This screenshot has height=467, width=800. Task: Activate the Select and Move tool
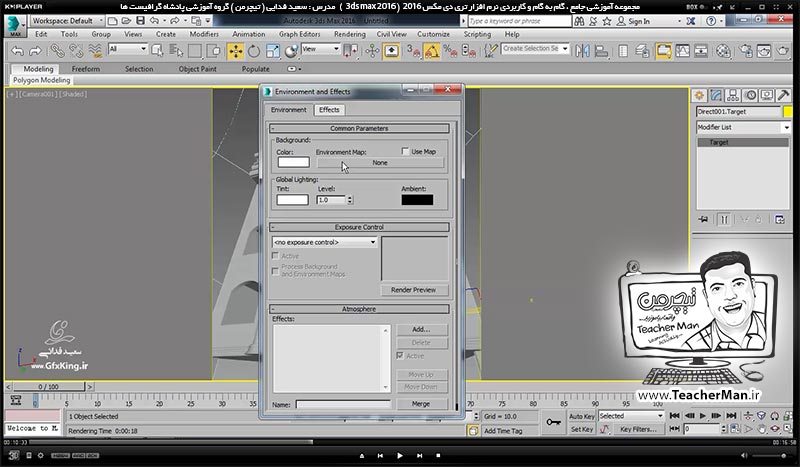(236, 51)
